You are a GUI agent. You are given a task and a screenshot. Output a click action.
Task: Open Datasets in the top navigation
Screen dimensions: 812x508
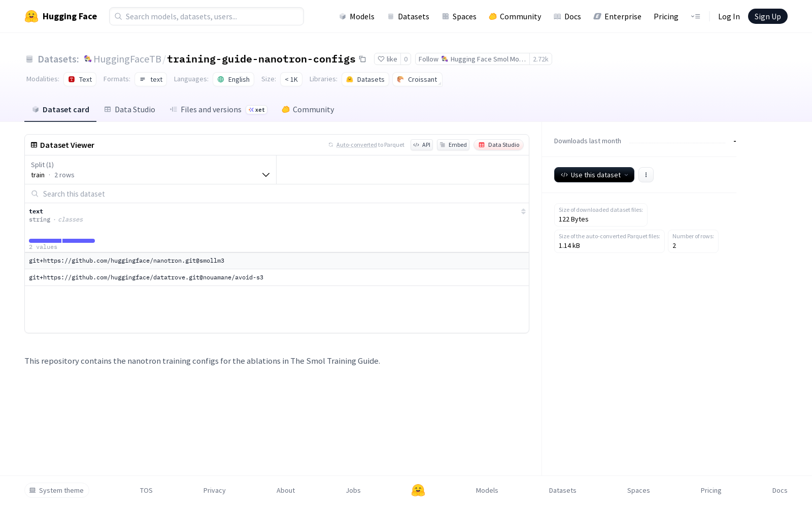click(x=408, y=16)
